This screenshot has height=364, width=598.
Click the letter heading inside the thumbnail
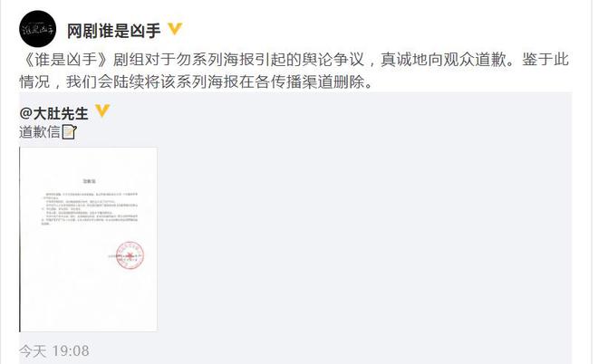89,181
